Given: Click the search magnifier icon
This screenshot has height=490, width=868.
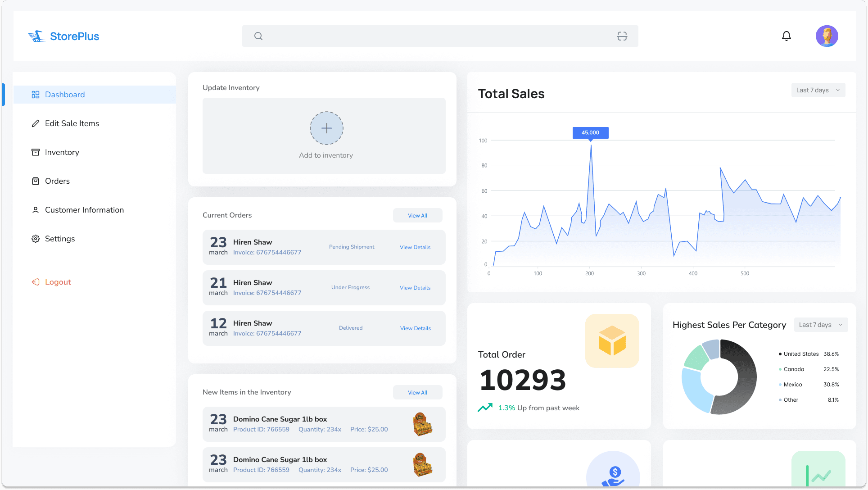Looking at the screenshot, I should 258,36.
